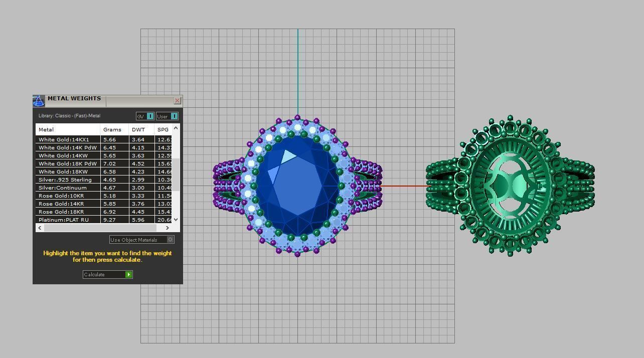The image size is (644, 358).
Task: Sort by the Metal column header
Action: [68, 129]
